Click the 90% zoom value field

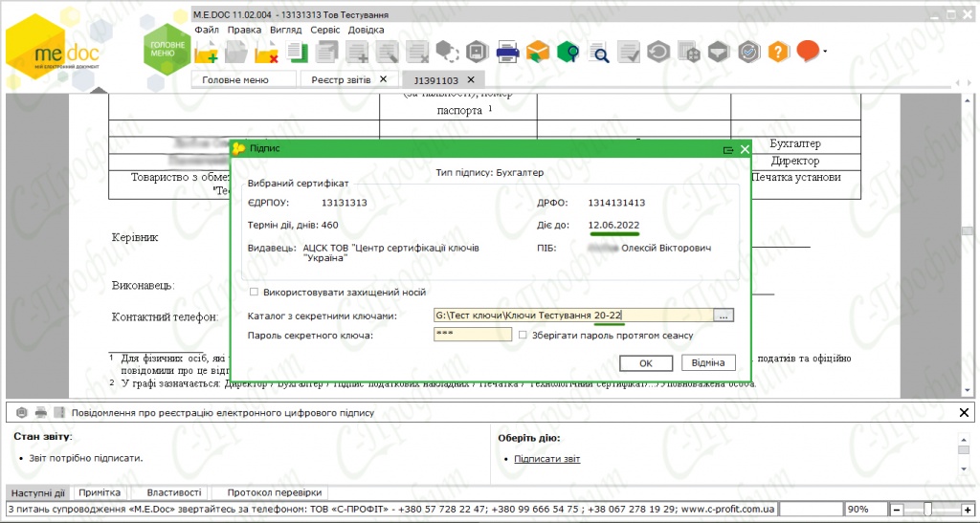pos(865,510)
